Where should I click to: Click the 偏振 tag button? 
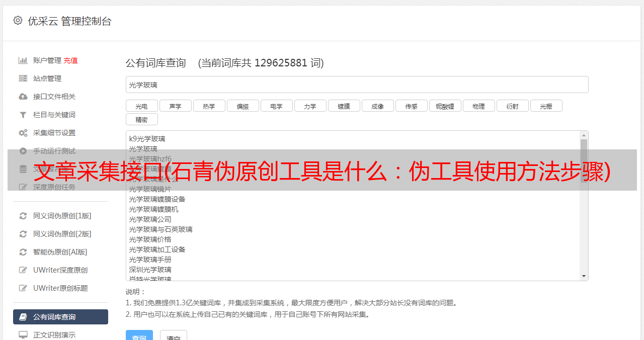pos(243,106)
